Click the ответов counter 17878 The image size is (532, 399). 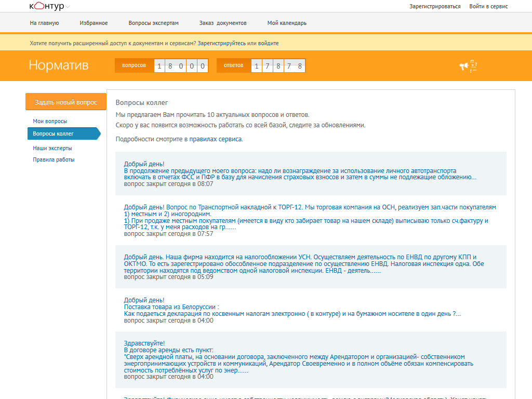pyautogui.click(x=261, y=66)
